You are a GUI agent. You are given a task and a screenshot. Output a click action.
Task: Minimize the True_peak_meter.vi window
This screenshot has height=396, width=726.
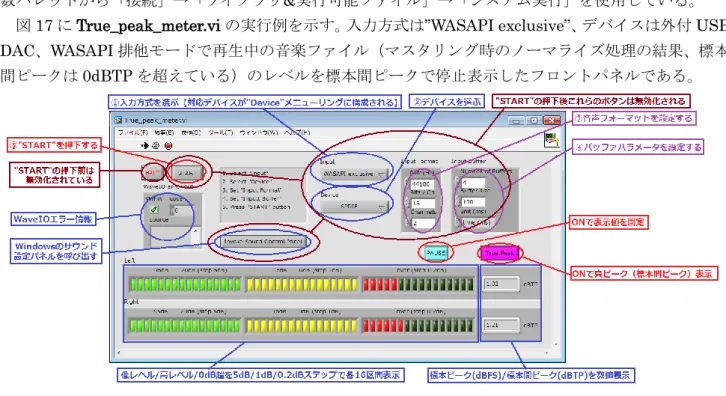[x=516, y=120]
